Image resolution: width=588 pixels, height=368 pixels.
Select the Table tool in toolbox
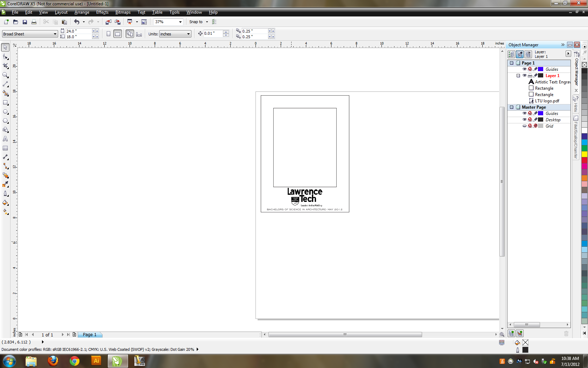5,148
